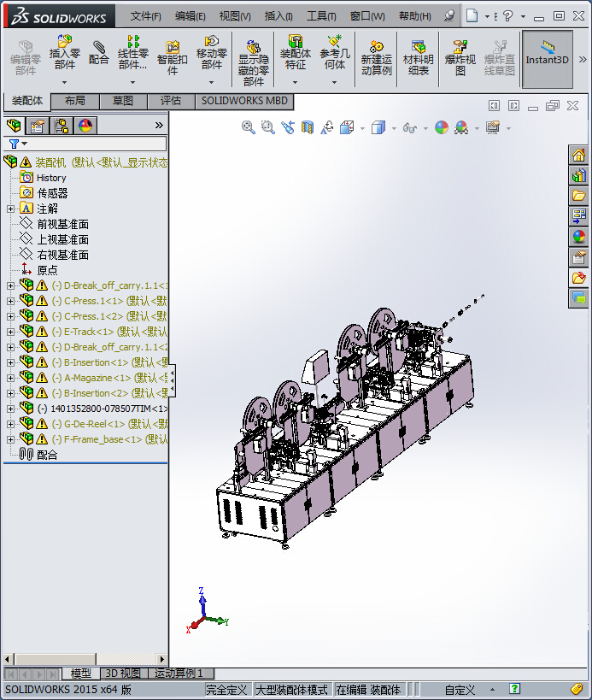Viewport: 592px width, 700px height.
Task: Open PropertyManager tab icon
Action: click(37, 126)
